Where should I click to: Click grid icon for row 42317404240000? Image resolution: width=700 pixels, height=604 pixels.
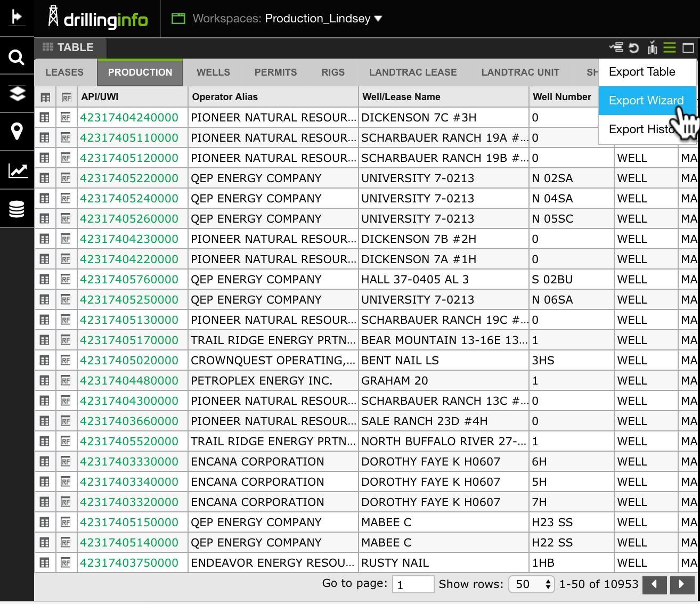(45, 117)
